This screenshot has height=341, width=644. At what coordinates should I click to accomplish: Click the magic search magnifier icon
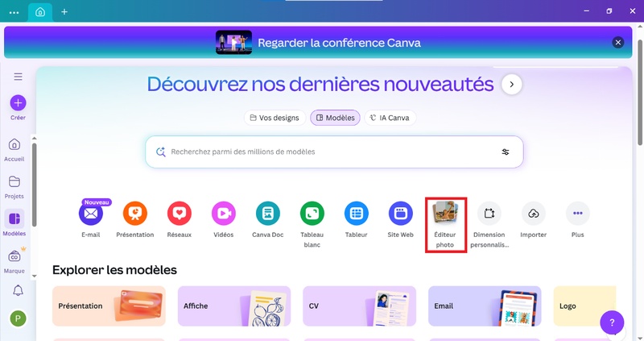click(160, 152)
